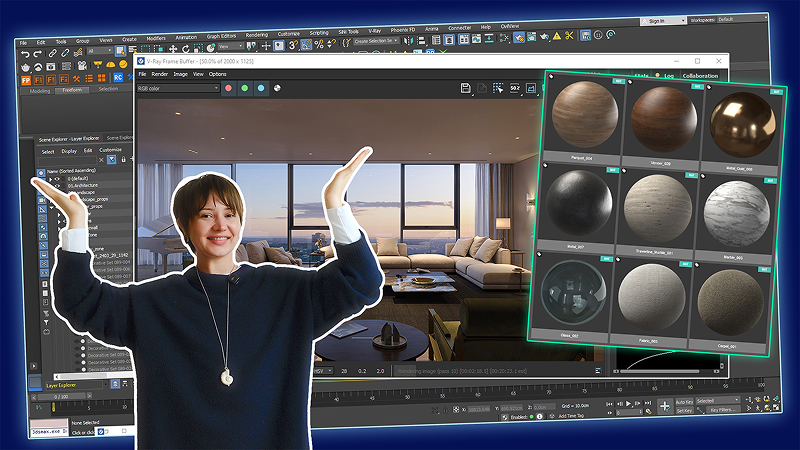
Task: Switch to the Freeform ribbon tab
Action: (x=72, y=90)
